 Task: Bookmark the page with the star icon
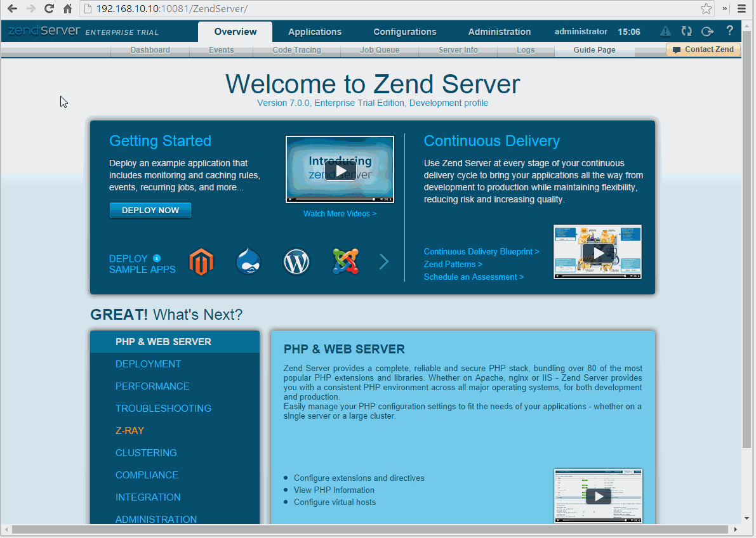(706, 9)
